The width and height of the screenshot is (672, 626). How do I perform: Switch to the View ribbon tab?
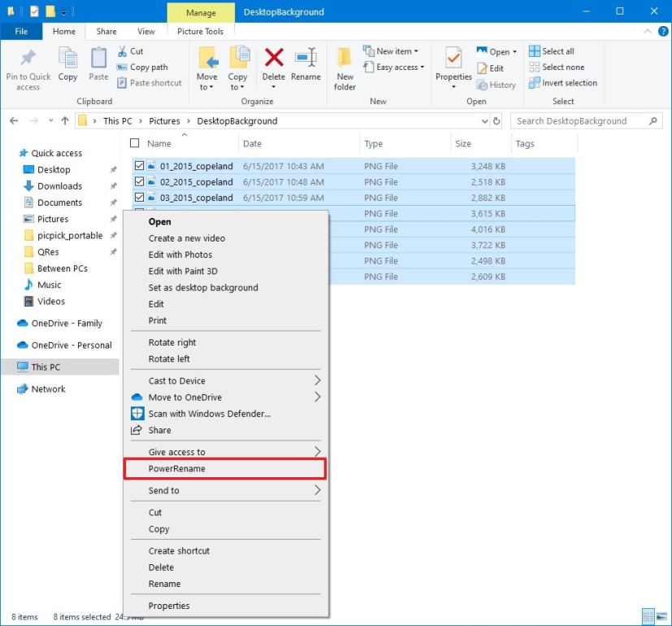point(146,31)
